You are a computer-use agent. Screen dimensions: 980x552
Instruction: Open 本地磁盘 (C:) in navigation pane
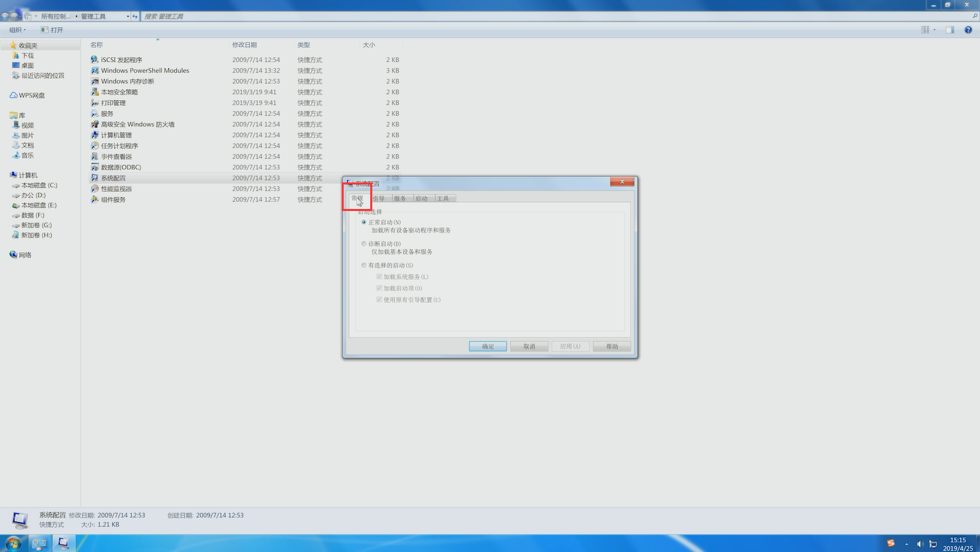tap(35, 185)
